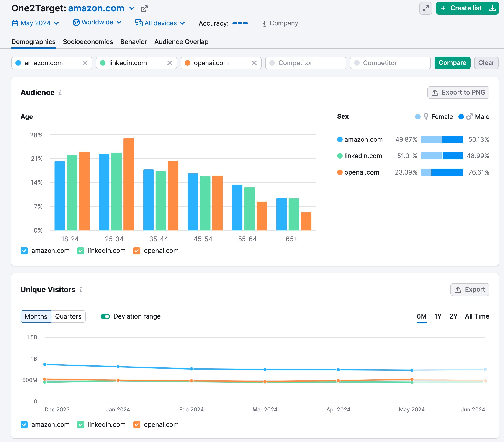Select the 6M time range
Viewport: 504px width, 442px height.
click(422, 316)
